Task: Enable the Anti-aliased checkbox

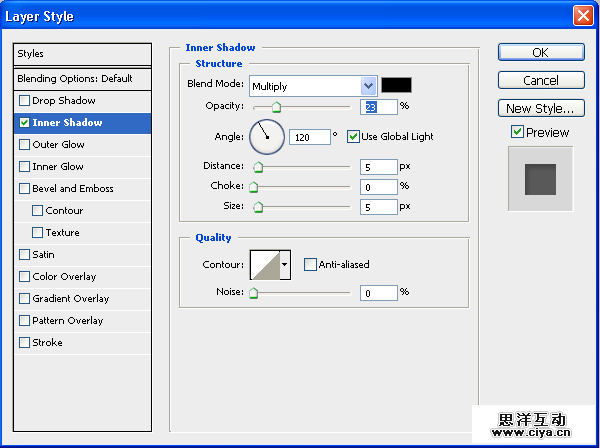Action: [310, 265]
